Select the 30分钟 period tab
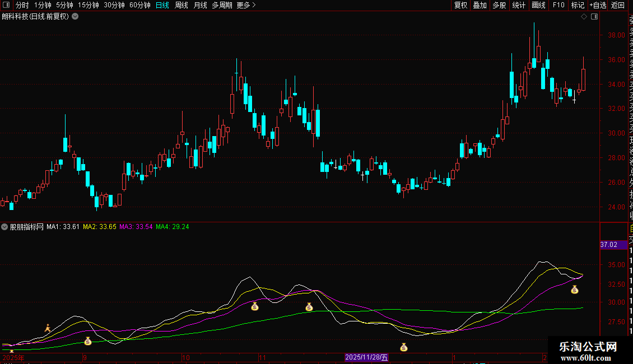The height and width of the screenshot is (364, 633). (x=114, y=5)
